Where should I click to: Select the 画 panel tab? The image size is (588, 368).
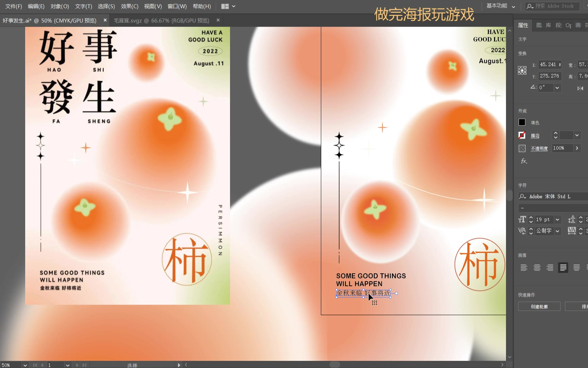(x=578, y=25)
